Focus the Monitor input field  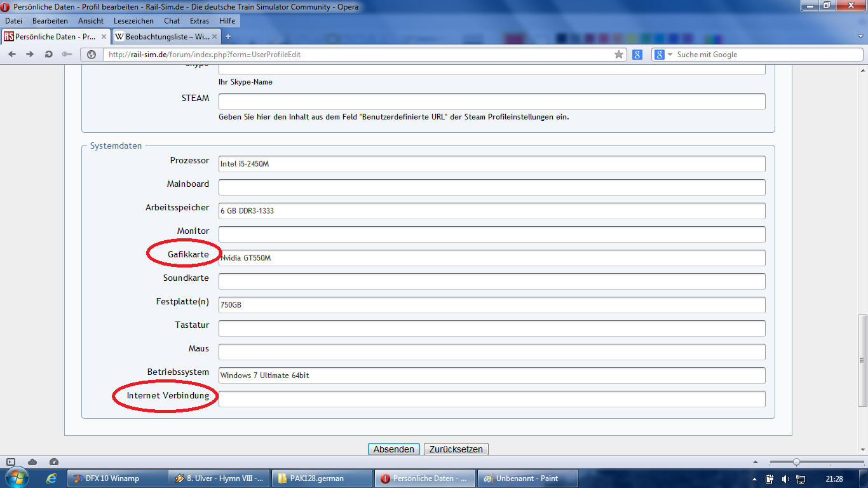492,234
